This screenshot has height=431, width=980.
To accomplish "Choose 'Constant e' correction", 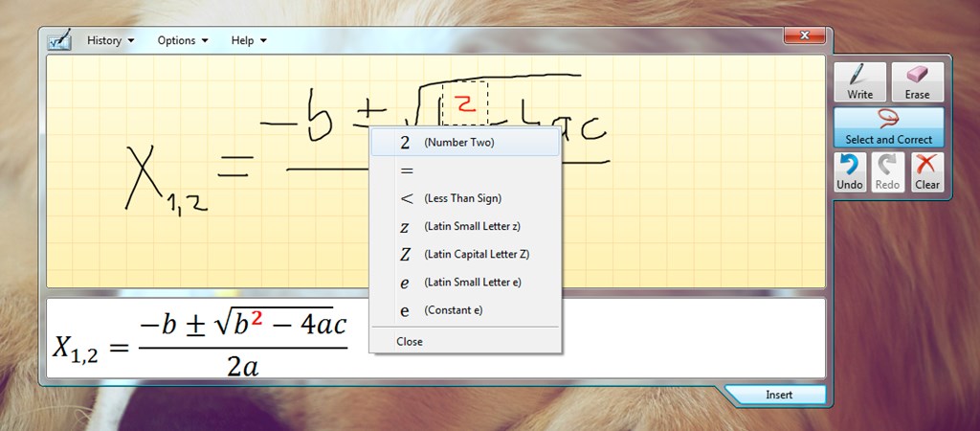I will pyautogui.click(x=465, y=310).
